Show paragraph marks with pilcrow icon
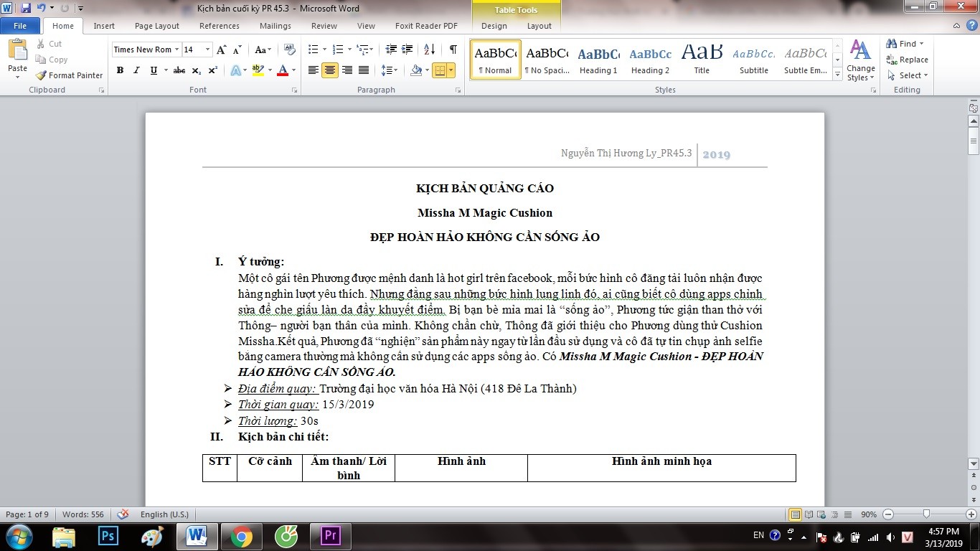 point(453,50)
